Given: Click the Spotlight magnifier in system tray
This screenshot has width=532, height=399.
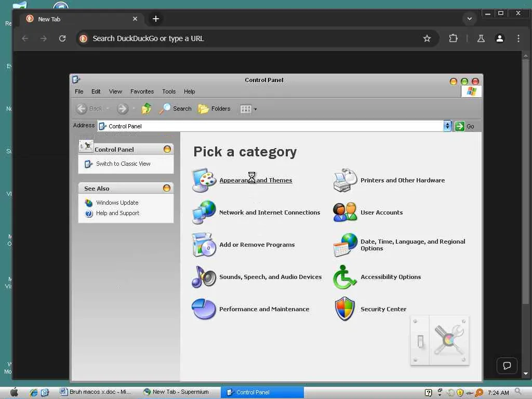Looking at the screenshot, I should (x=518, y=392).
